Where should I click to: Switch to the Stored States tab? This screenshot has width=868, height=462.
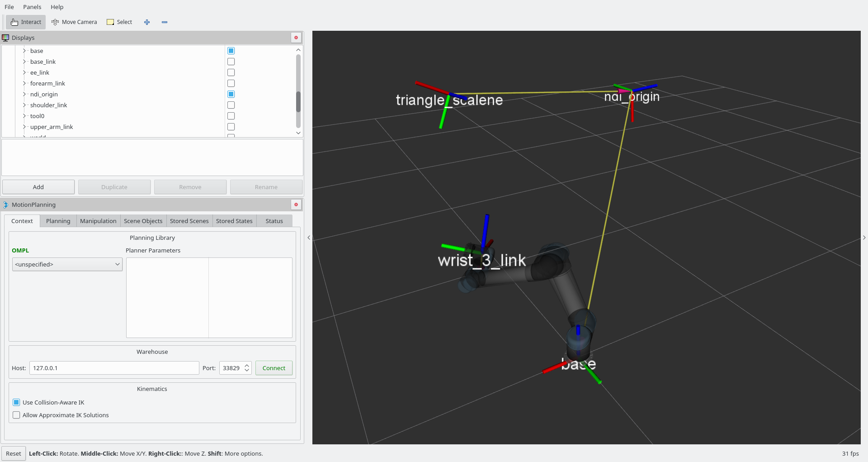[x=234, y=221]
